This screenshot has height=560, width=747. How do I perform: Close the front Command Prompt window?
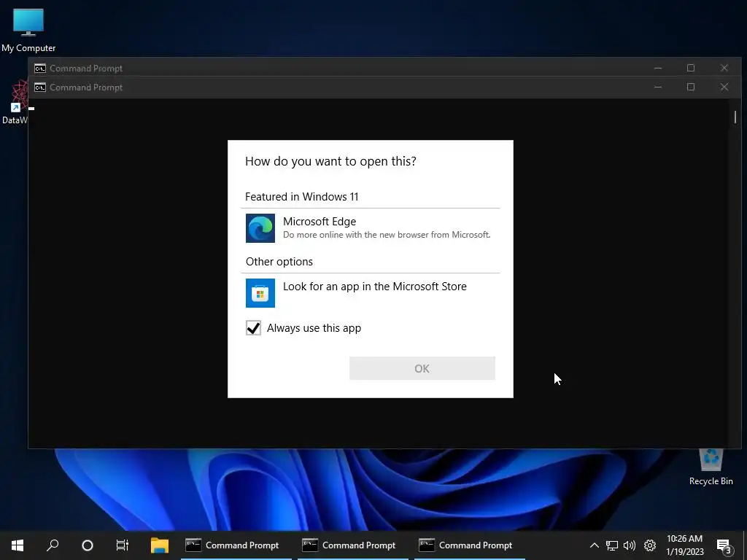724,87
